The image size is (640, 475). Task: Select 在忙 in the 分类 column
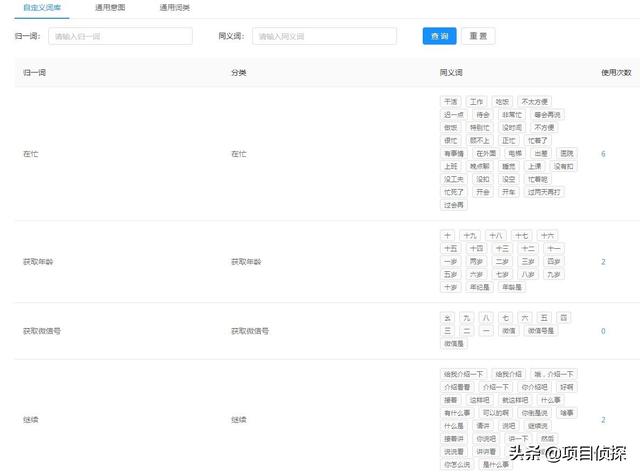tap(239, 154)
